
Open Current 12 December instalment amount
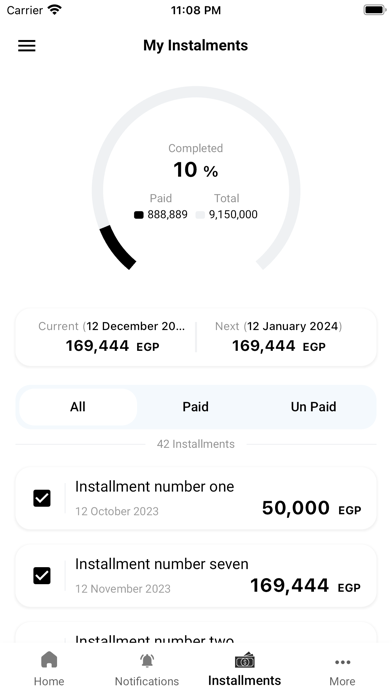coord(106,337)
